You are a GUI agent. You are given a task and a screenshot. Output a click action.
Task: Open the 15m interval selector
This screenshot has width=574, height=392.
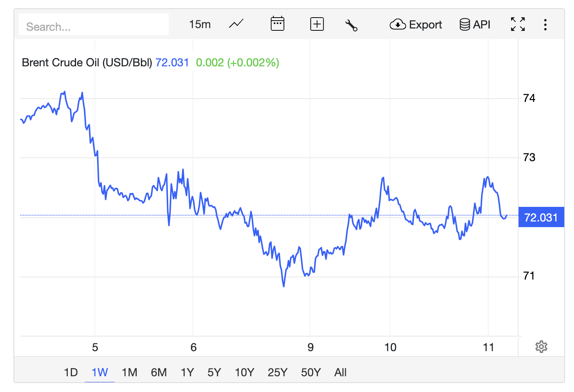click(200, 25)
